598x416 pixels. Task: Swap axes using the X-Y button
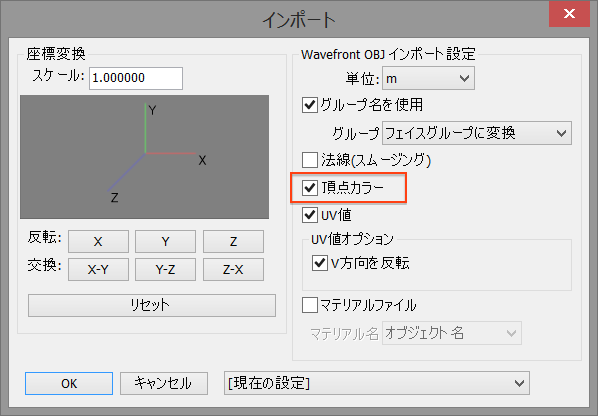pyautogui.click(x=98, y=270)
